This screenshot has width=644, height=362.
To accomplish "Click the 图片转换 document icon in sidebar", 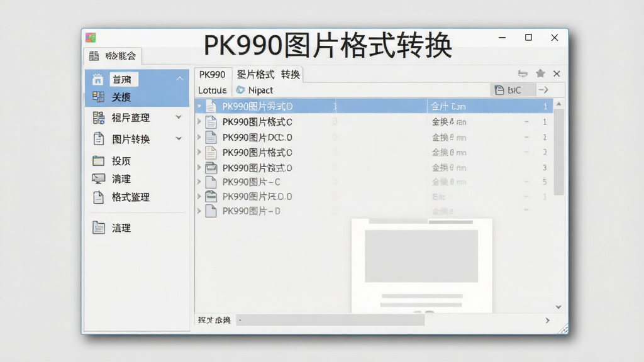I will point(99,139).
